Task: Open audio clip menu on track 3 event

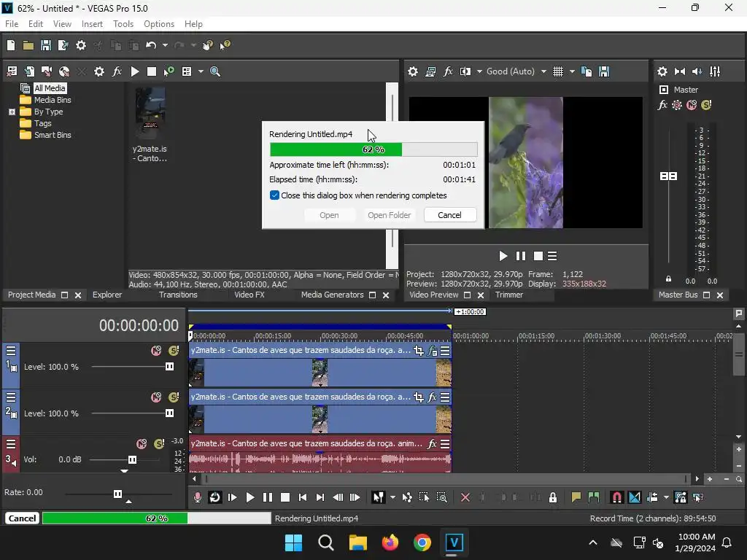Action: 445,444
